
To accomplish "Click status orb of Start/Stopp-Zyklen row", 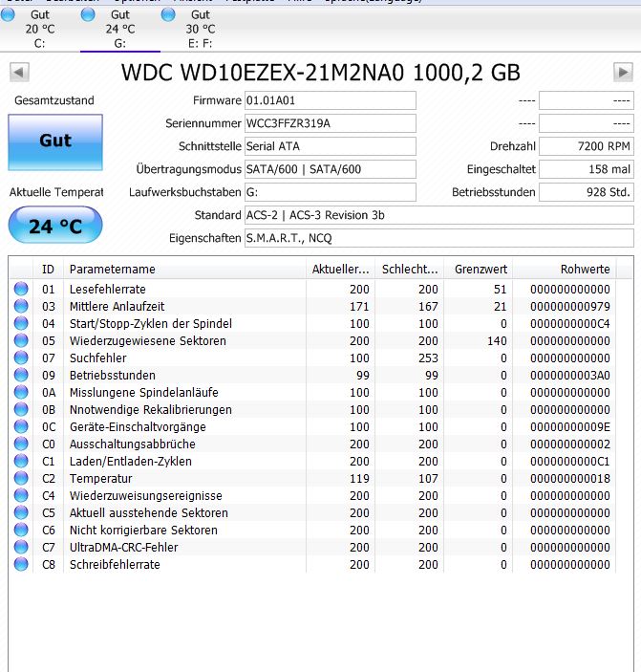I will coord(21,323).
